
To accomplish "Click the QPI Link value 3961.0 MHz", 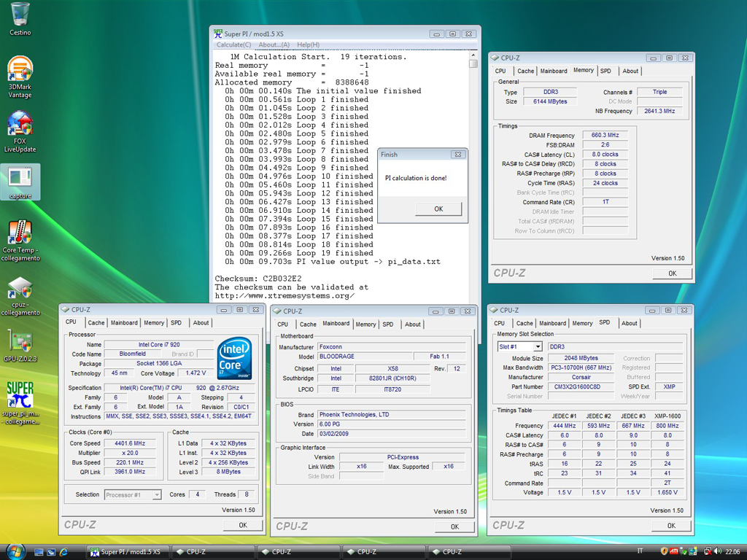I will (x=130, y=472).
